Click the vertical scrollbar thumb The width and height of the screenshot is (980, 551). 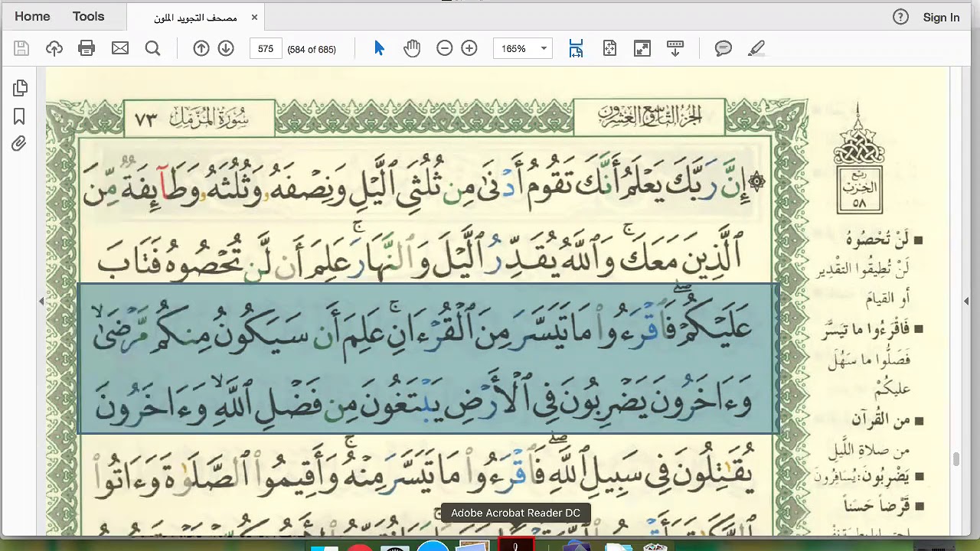coord(955,458)
